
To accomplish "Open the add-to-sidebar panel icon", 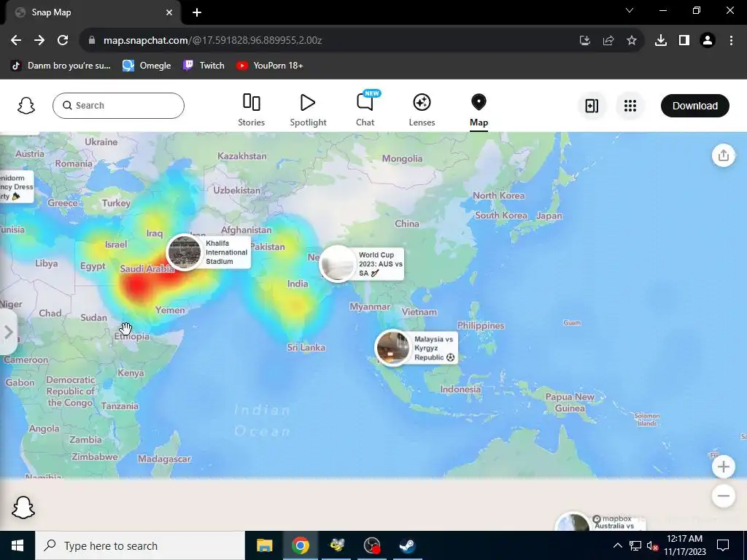I will 592,106.
